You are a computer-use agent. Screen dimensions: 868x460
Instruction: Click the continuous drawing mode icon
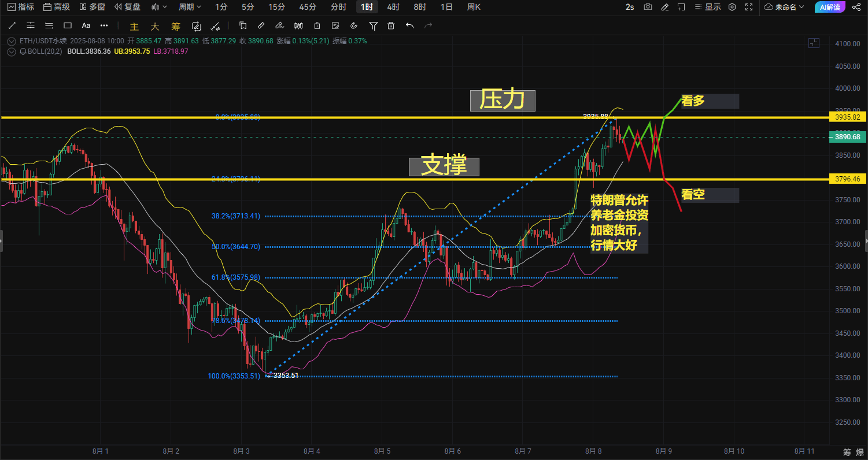click(196, 26)
